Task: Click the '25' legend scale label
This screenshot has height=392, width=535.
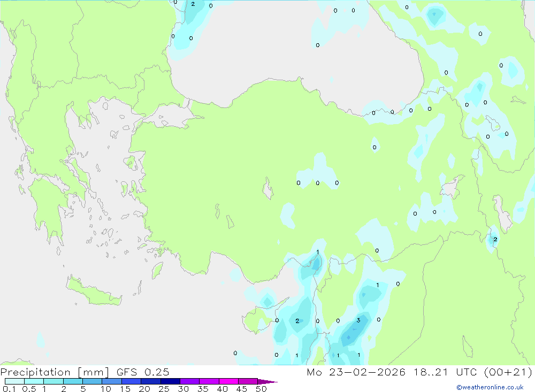Action: pos(164,389)
